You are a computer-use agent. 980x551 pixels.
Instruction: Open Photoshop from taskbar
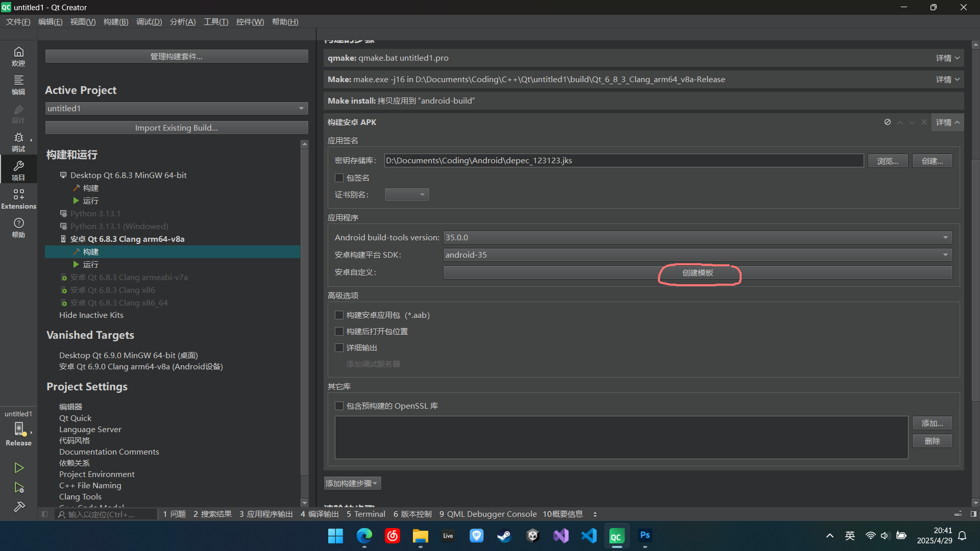click(645, 536)
